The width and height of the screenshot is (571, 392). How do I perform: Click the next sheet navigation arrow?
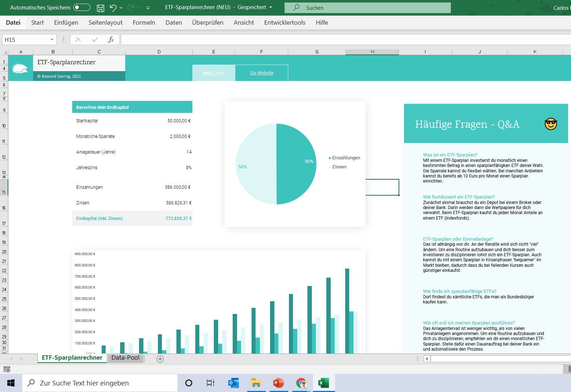21,359
